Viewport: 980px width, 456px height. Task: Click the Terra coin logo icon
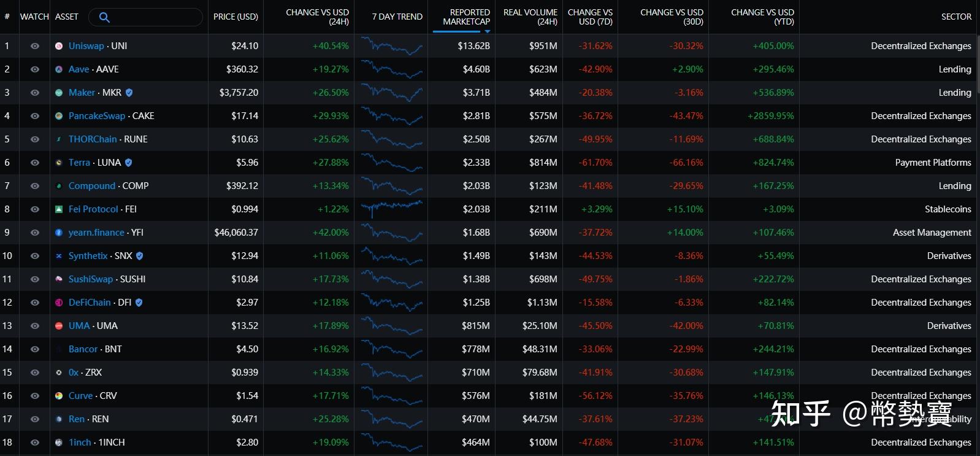click(x=59, y=163)
